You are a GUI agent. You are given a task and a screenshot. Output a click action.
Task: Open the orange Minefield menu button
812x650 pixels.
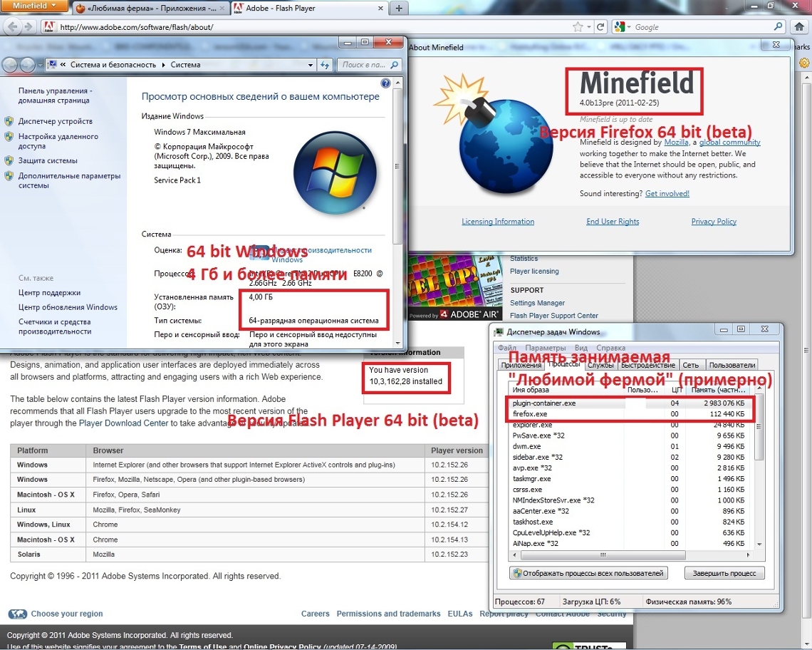pos(34,6)
